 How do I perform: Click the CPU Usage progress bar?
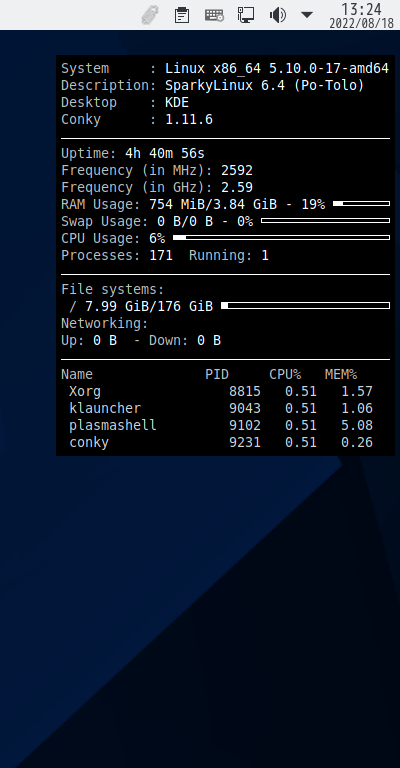[282, 238]
